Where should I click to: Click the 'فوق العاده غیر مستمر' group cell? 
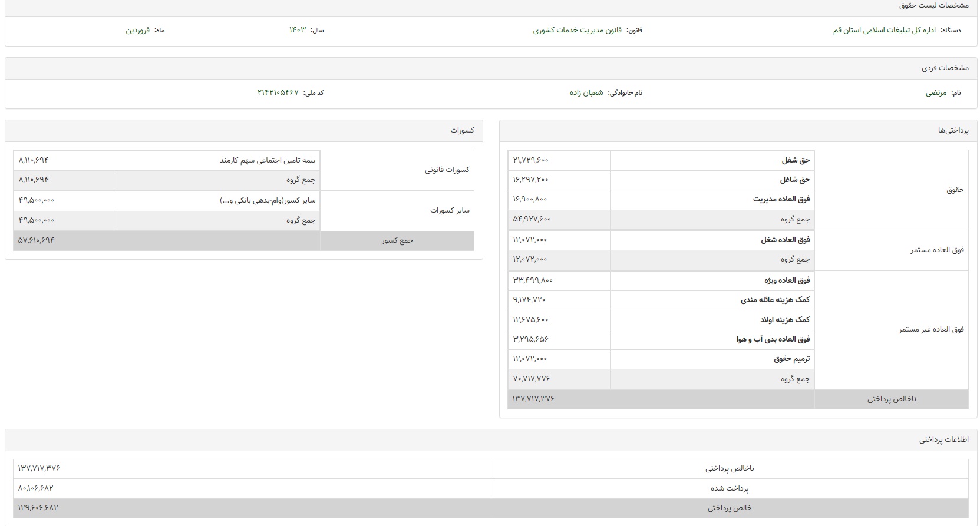tap(891, 330)
